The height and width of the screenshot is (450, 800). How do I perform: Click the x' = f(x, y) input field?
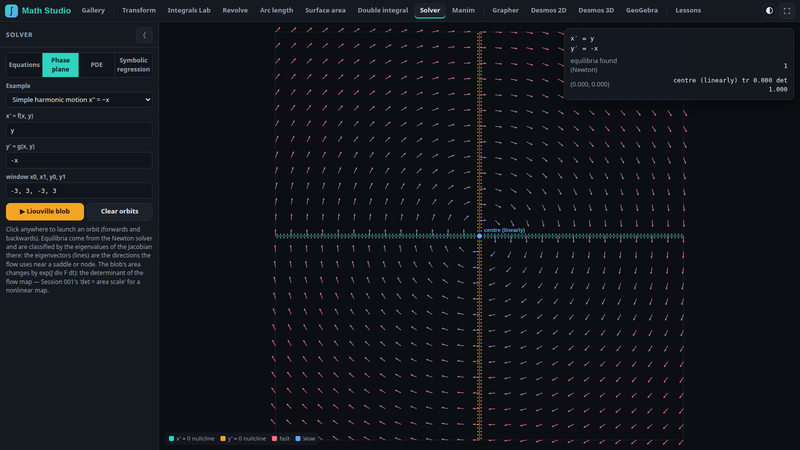click(79, 131)
